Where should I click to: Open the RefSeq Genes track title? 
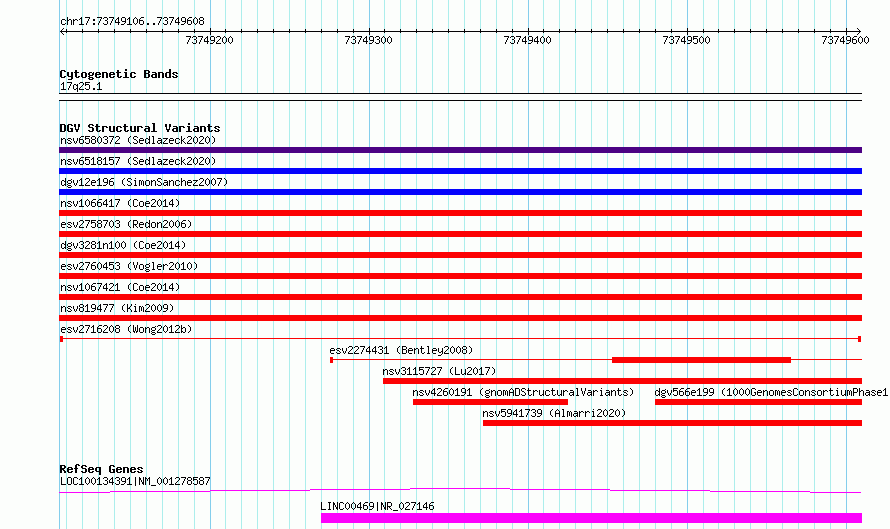[101, 469]
